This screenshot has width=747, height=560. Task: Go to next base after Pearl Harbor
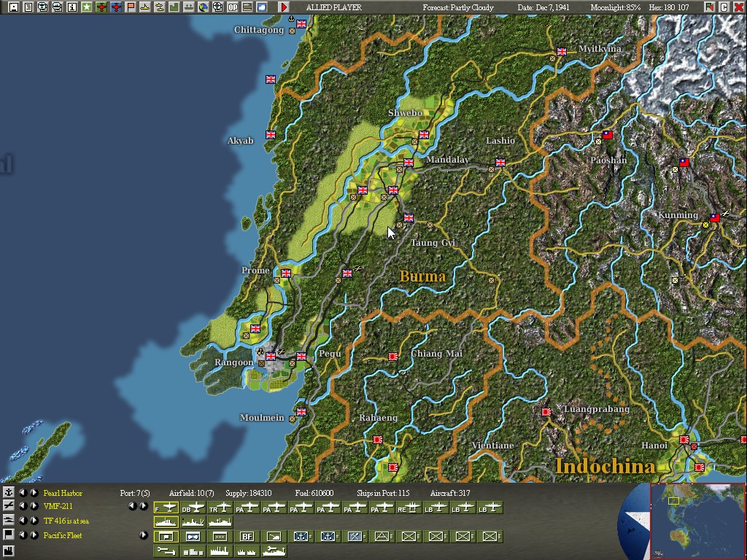pos(34,493)
